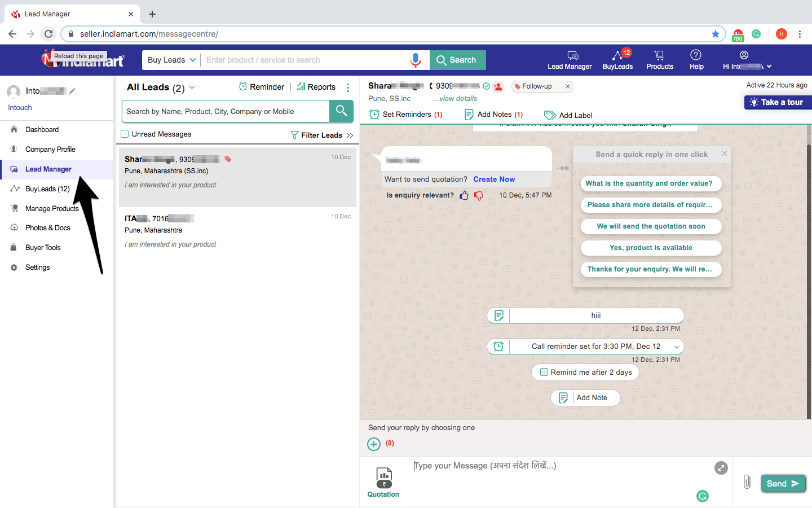Close the quick reply panel
Screen dimensions: 812x508
click(x=725, y=154)
